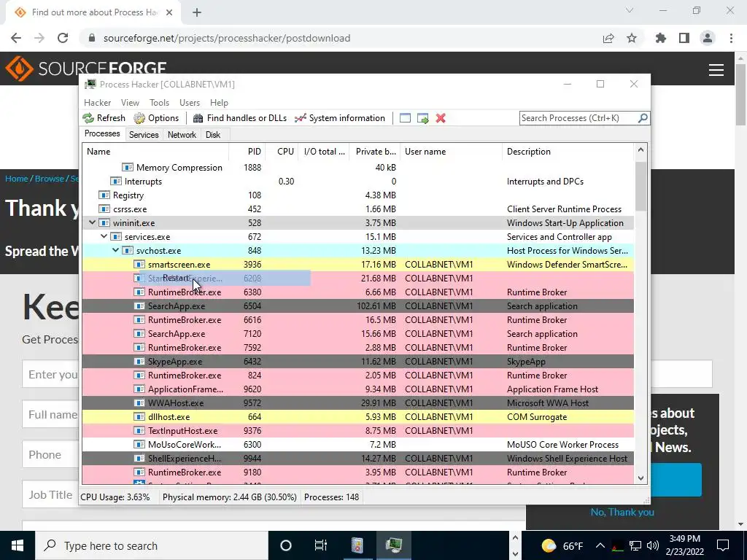
Task: Open Windows Start menu
Action: (18, 545)
